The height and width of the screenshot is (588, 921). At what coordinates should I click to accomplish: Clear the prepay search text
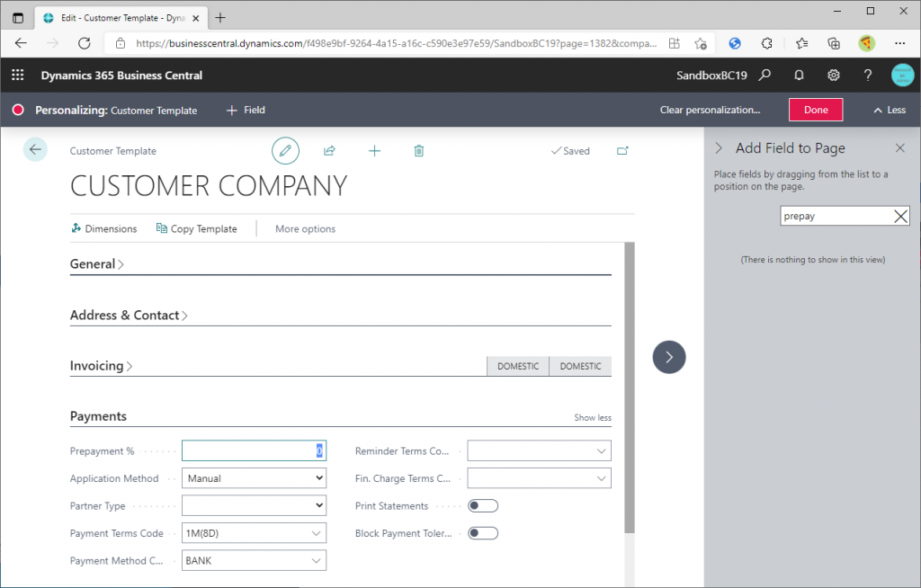(x=900, y=216)
